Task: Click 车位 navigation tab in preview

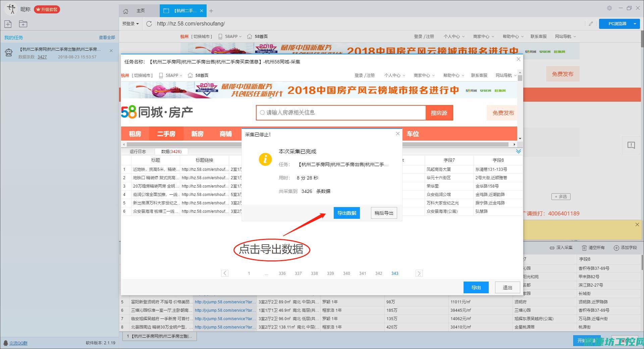Action: pyautogui.click(x=413, y=134)
